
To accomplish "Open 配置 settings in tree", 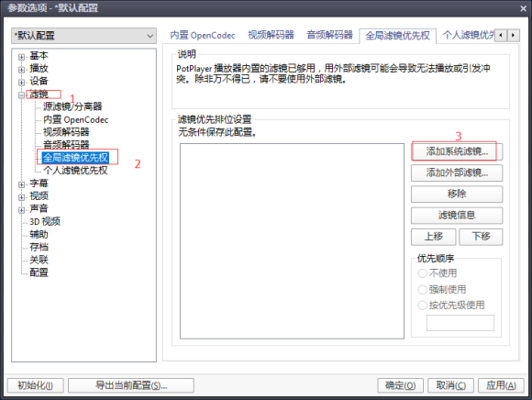I will 39,272.
